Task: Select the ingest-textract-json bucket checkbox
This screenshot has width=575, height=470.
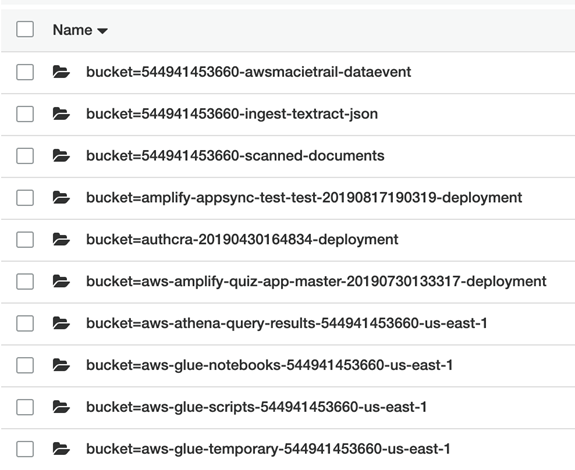Action: pyautogui.click(x=25, y=114)
